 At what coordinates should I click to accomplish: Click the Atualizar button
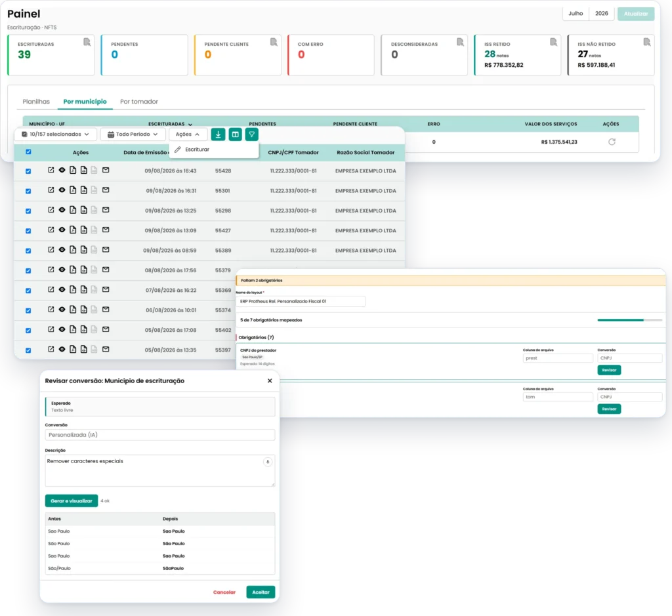(636, 14)
